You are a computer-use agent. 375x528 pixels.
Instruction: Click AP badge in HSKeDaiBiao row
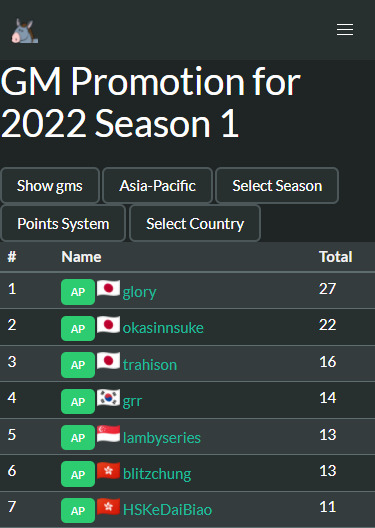click(78, 510)
